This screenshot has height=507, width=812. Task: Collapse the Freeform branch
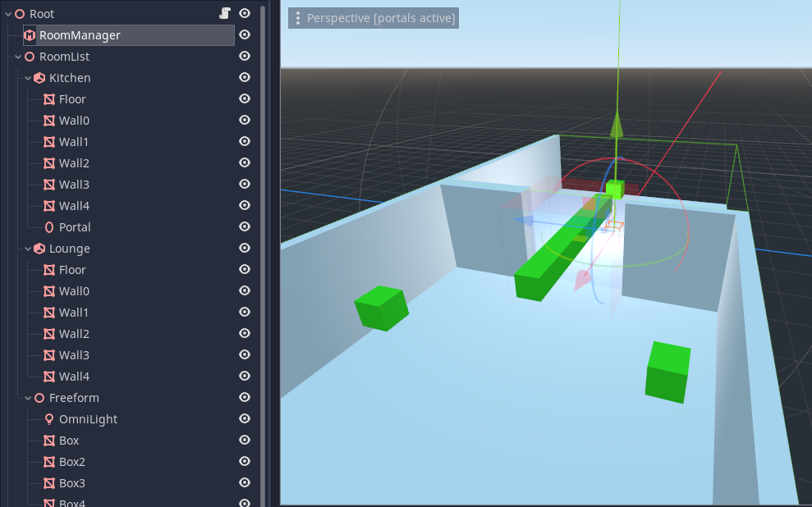27,397
